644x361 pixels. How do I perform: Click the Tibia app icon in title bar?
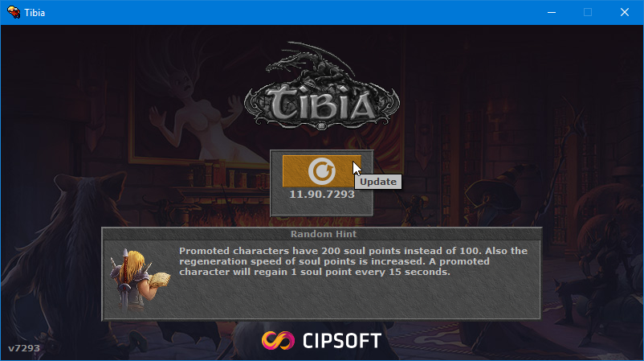(x=14, y=12)
